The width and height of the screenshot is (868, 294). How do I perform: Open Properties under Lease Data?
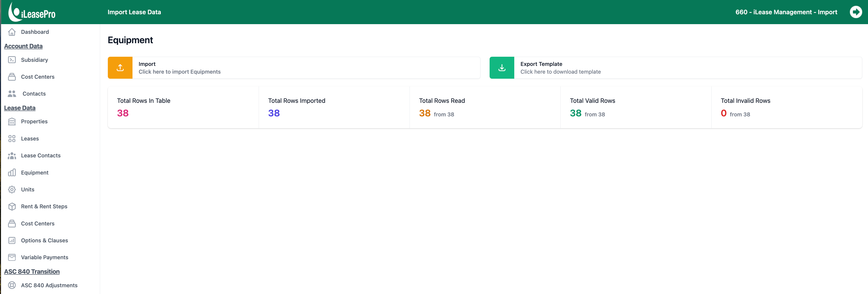click(x=34, y=121)
